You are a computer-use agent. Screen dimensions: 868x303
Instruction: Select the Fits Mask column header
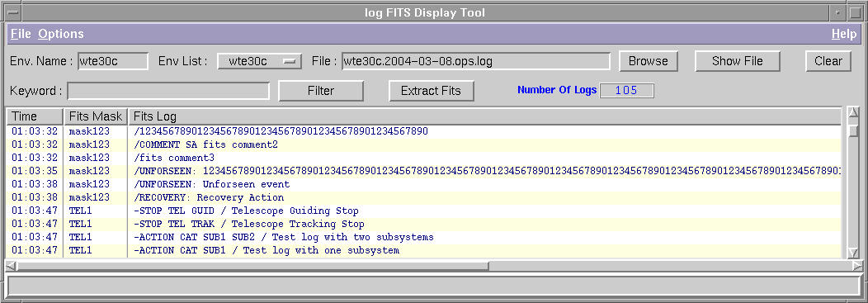pyautogui.click(x=96, y=116)
